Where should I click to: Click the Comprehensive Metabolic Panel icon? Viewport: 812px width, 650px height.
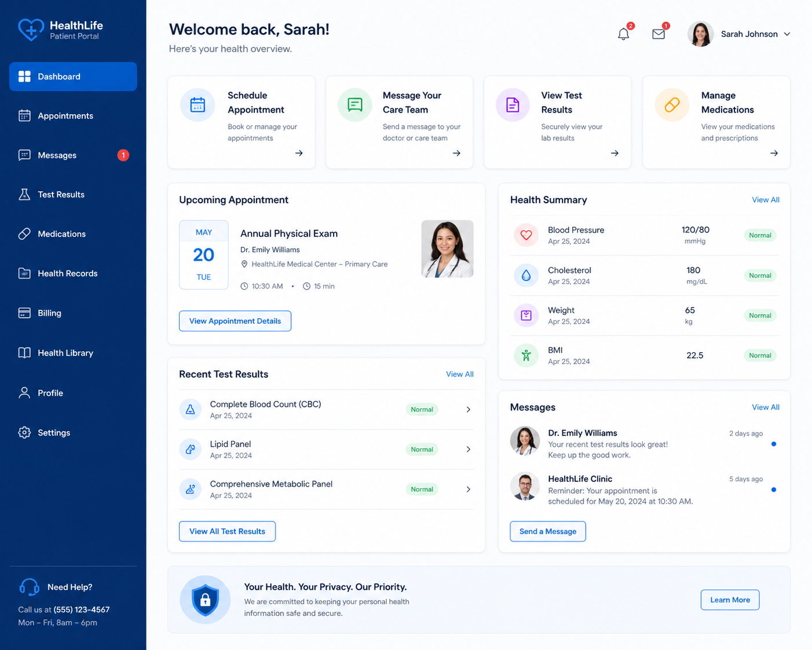[x=190, y=489]
